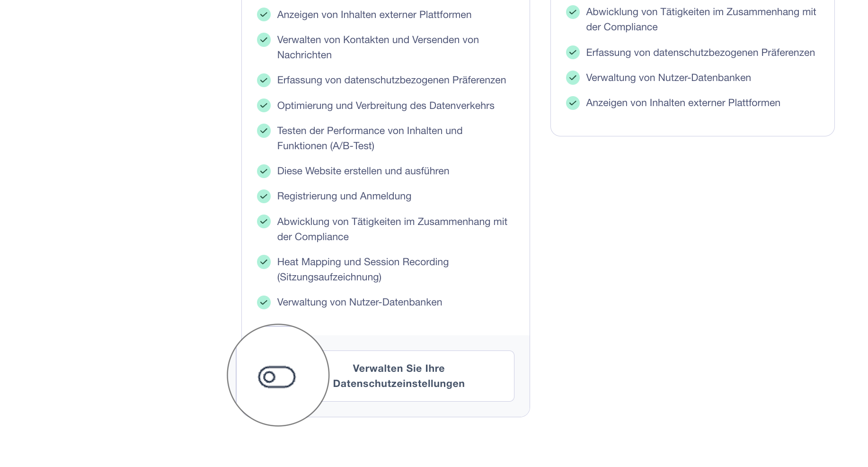The height and width of the screenshot is (467, 868).
Task: Click the privacy settings toggle icon
Action: 277,377
